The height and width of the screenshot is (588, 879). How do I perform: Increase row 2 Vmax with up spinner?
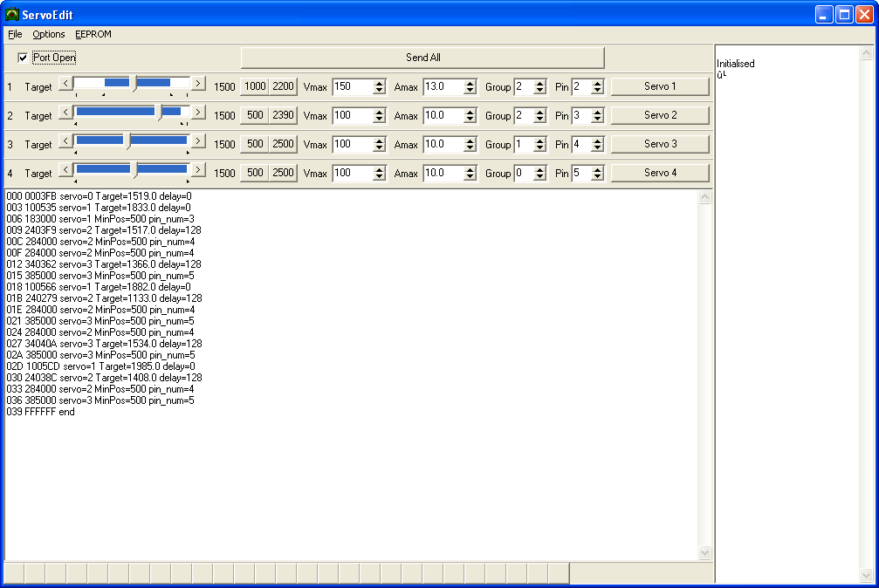[380, 112]
